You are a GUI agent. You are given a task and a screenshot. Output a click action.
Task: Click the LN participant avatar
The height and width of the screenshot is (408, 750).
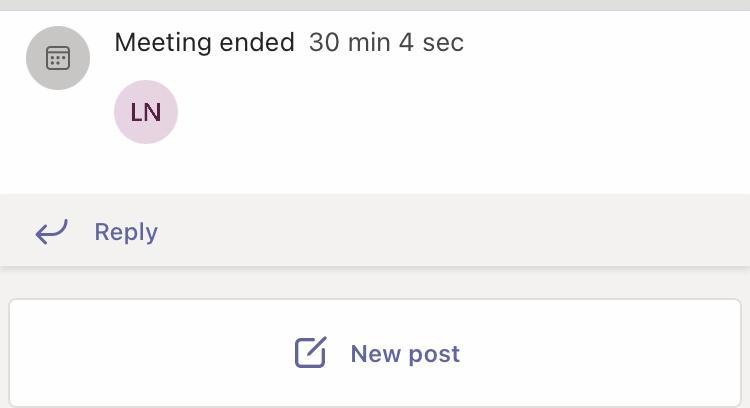(x=146, y=112)
